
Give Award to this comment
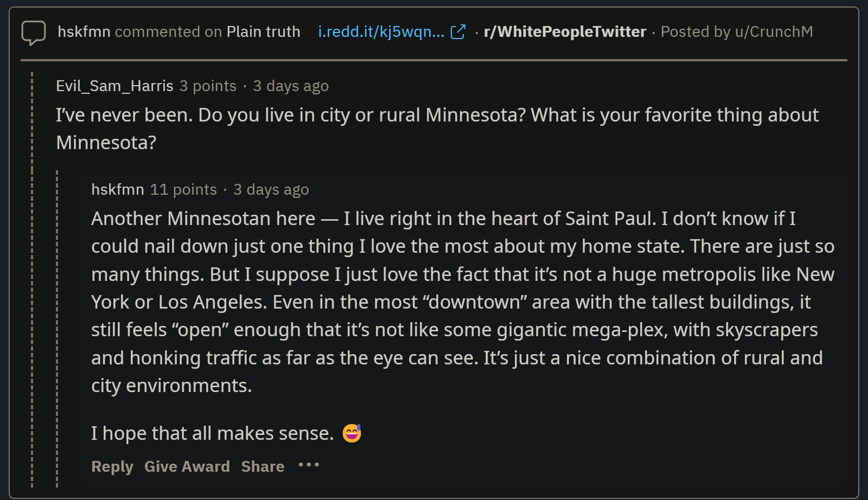[x=187, y=466]
